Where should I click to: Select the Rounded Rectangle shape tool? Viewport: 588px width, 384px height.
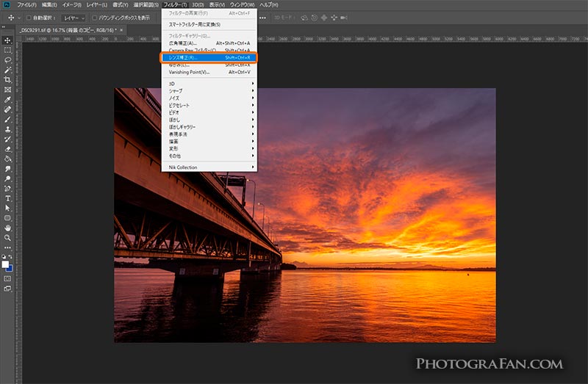pos(7,218)
